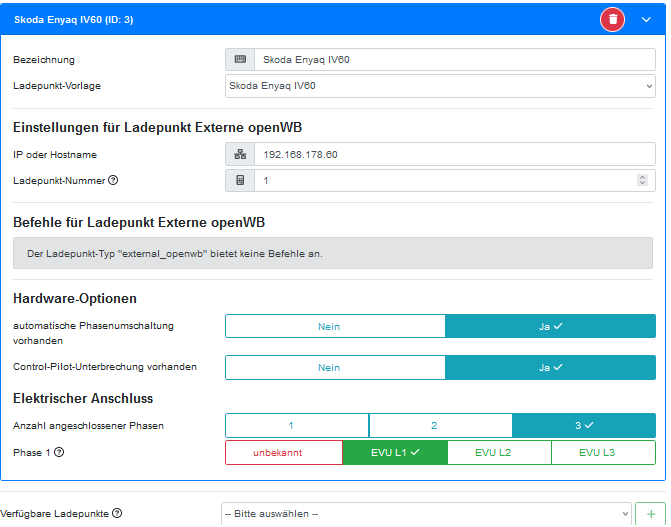This screenshot has width=671, height=527.
Task: Click the red trash delete icon
Action: (612, 19)
